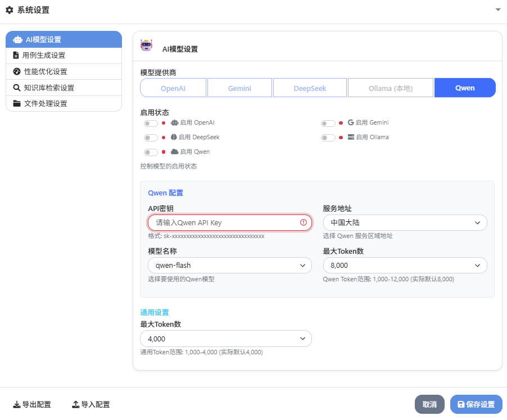Select the OpenAI provider tab
This screenshot has height=420, width=507.
173,88
